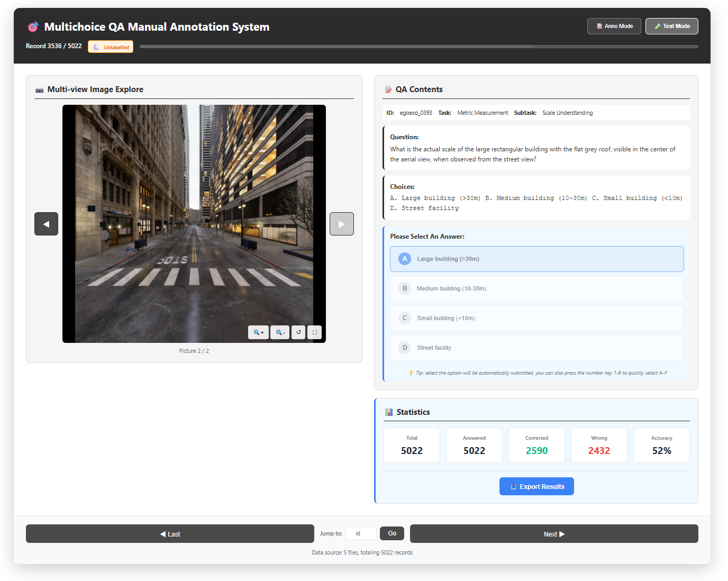728x581 pixels.
Task: Zoom in on the street view image
Action: [x=258, y=332]
